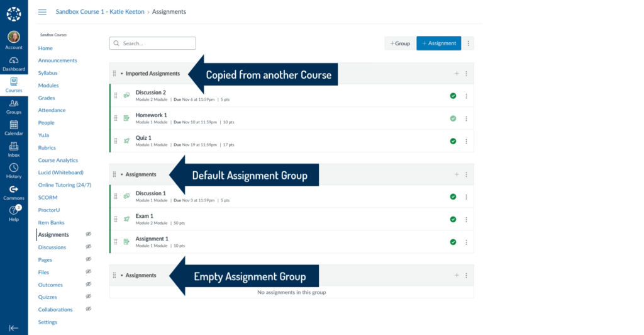
Task: Open options menu for Exam 1
Action: point(466,220)
